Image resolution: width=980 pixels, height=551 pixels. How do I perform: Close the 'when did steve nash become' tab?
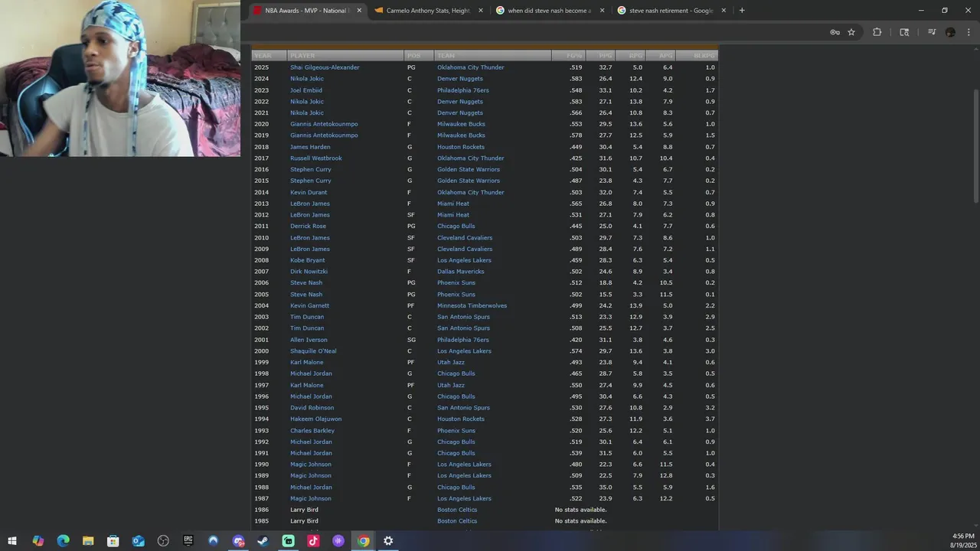(603, 11)
